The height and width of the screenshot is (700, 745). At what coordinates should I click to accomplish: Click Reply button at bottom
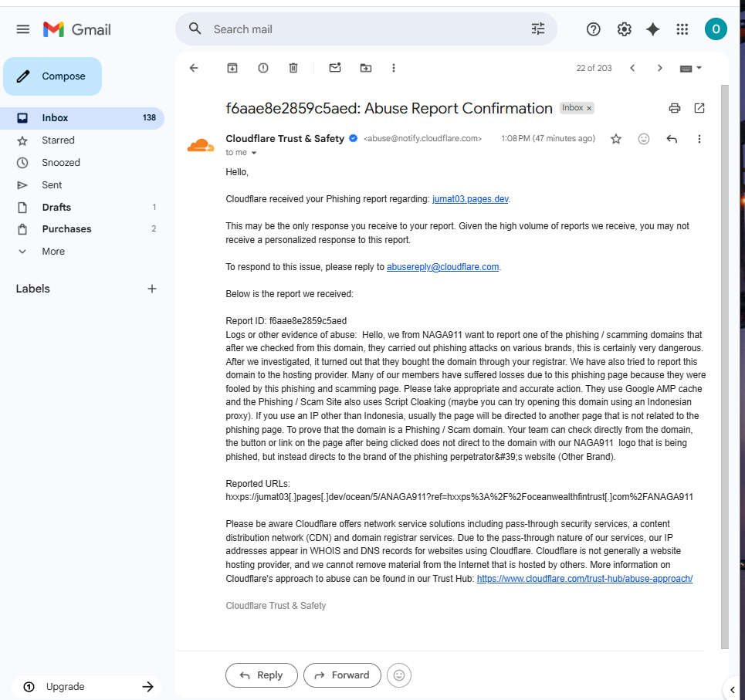[x=262, y=675]
